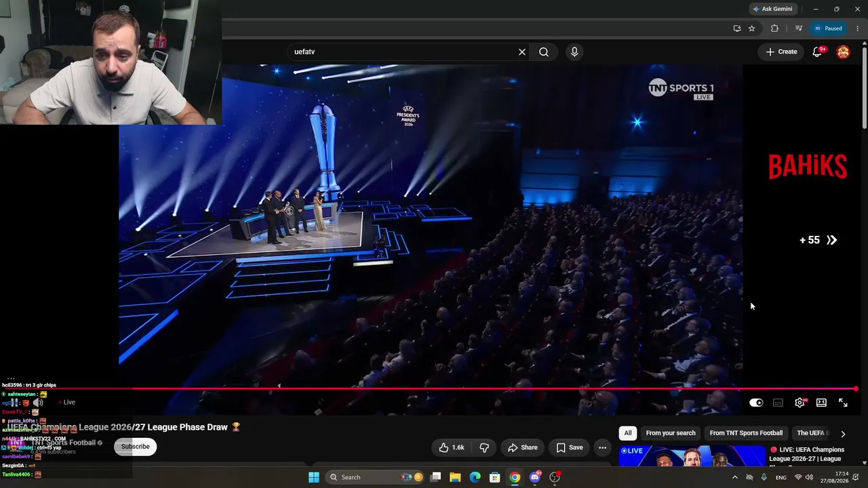Open the LIVE UEFA Champions League video thumbnail

coord(691,455)
